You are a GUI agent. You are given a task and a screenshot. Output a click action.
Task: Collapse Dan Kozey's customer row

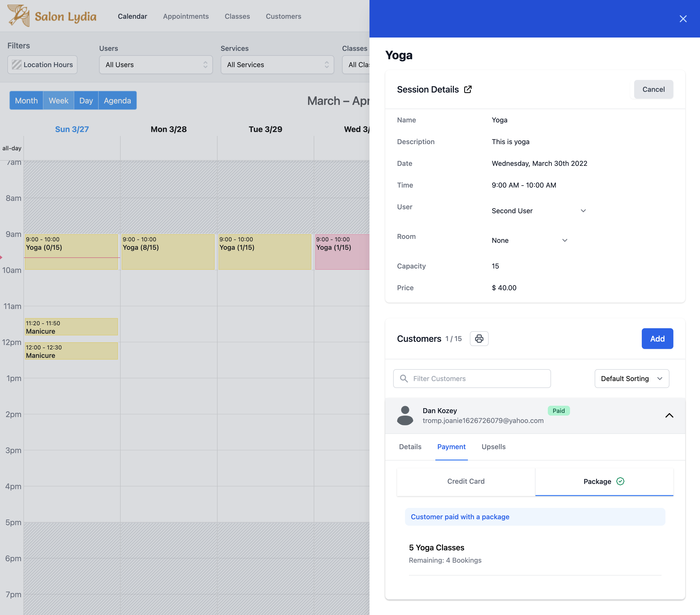[x=669, y=415]
